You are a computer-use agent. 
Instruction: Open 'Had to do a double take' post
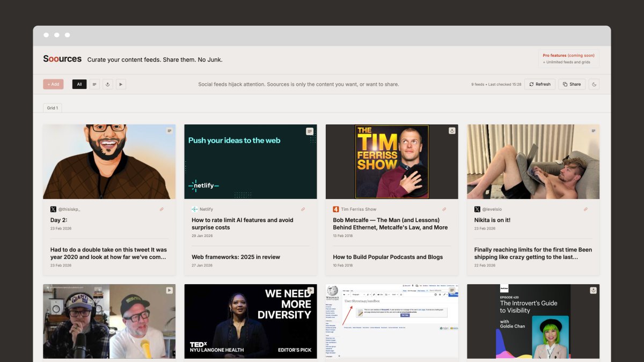tap(109, 253)
